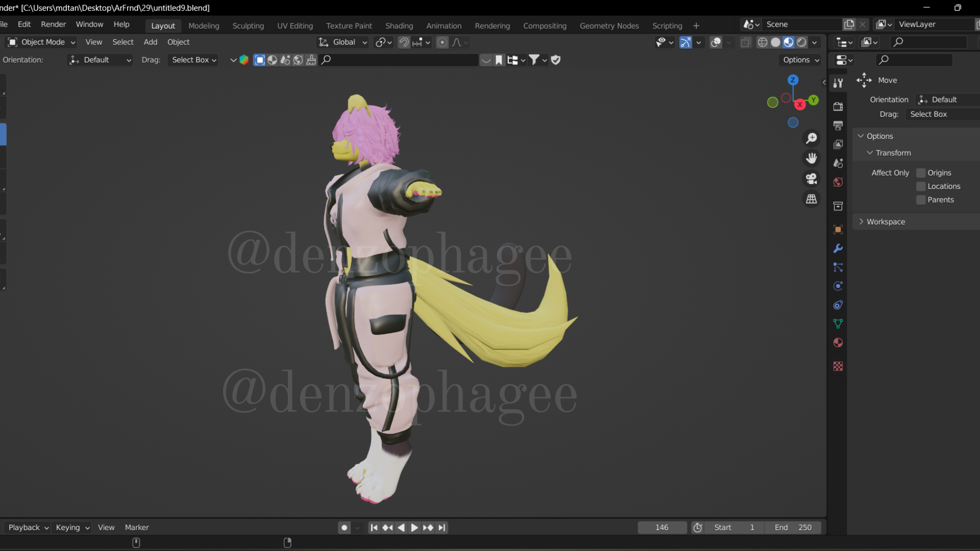
Task: Open the Object Mode dropdown
Action: pyautogui.click(x=42, y=42)
